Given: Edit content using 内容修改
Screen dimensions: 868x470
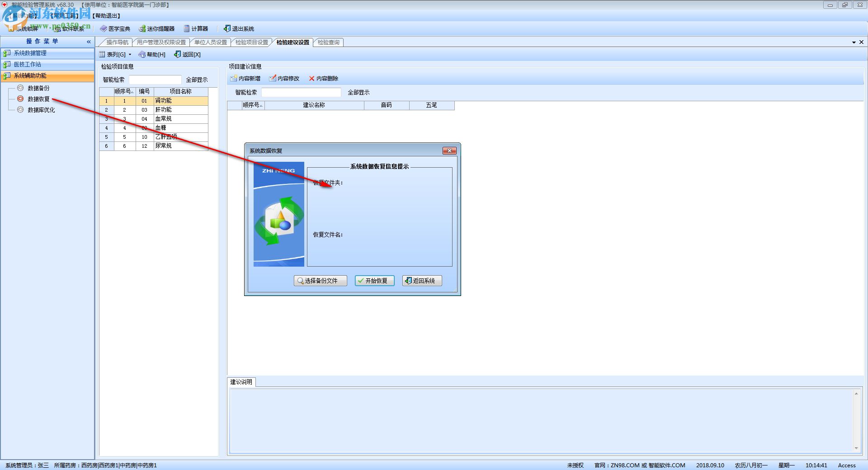Looking at the screenshot, I should (284, 78).
